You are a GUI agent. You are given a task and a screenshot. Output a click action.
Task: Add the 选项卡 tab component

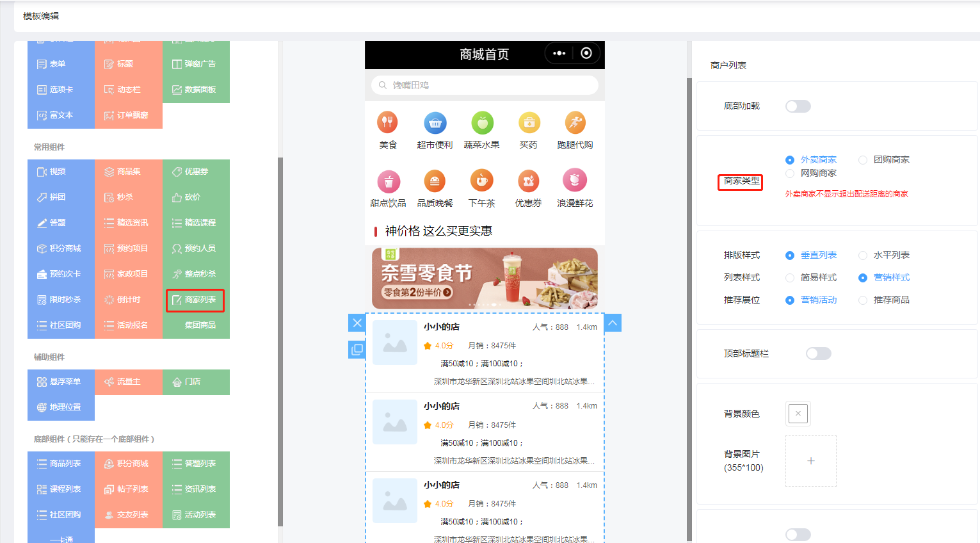tap(61, 90)
